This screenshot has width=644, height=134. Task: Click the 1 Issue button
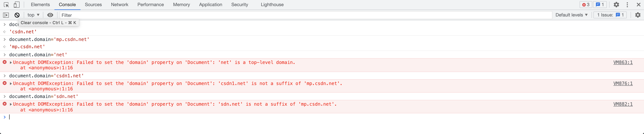click(610, 15)
